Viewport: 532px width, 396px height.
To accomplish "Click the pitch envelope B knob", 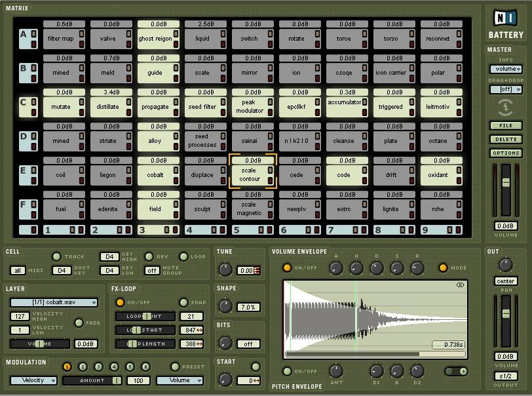I will [397, 371].
